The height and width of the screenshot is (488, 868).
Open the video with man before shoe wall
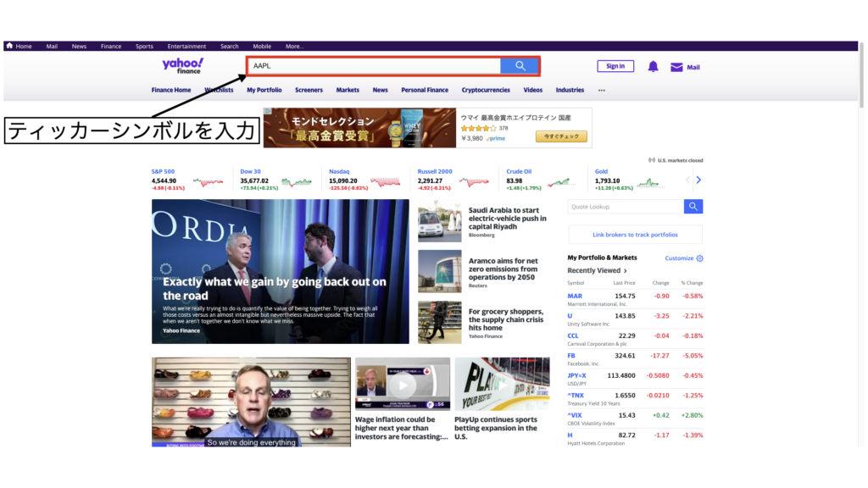coord(251,402)
